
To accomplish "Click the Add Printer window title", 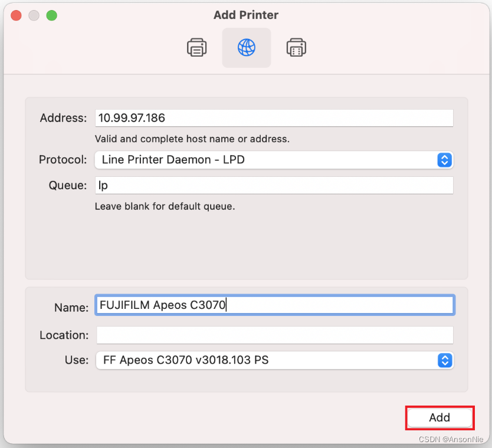I will 246,15.
